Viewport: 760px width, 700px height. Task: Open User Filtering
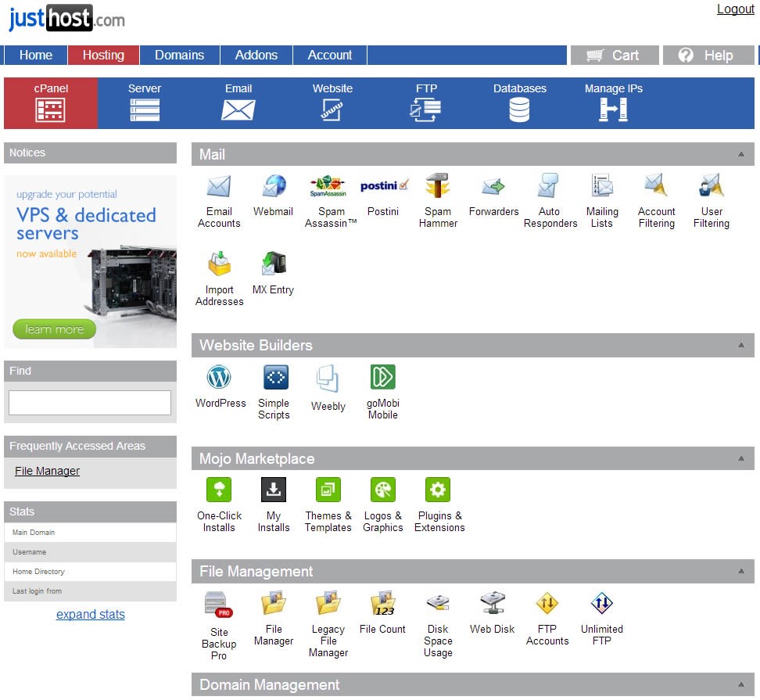point(711,185)
